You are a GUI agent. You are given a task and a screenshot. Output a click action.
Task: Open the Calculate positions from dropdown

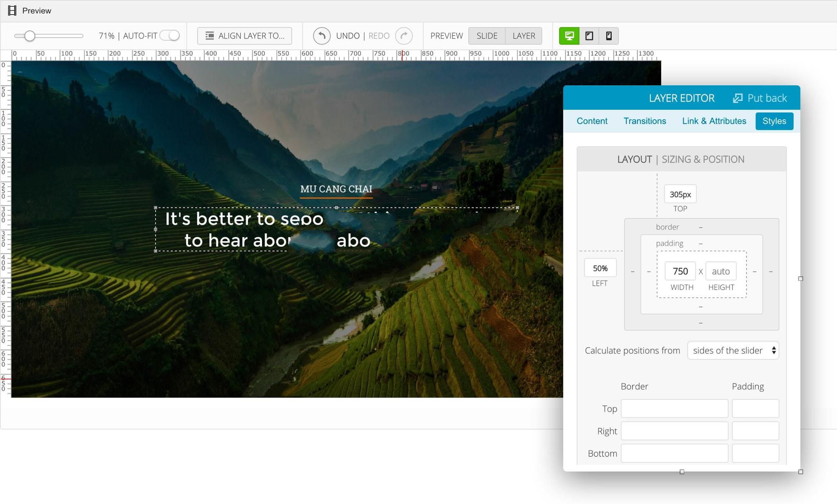click(x=733, y=350)
